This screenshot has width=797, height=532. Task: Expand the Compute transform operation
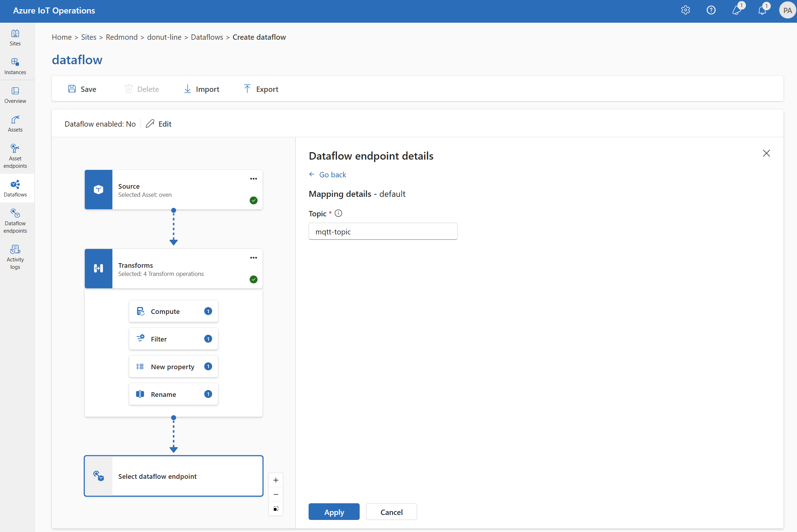tap(173, 311)
